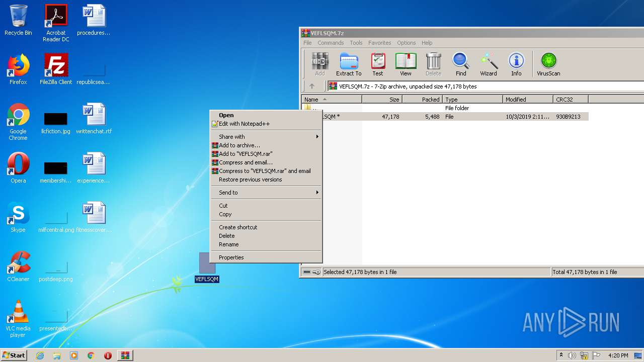This screenshot has height=362, width=644.
Task: Select the milfcentral.png desktop file
Action: pyautogui.click(x=56, y=221)
